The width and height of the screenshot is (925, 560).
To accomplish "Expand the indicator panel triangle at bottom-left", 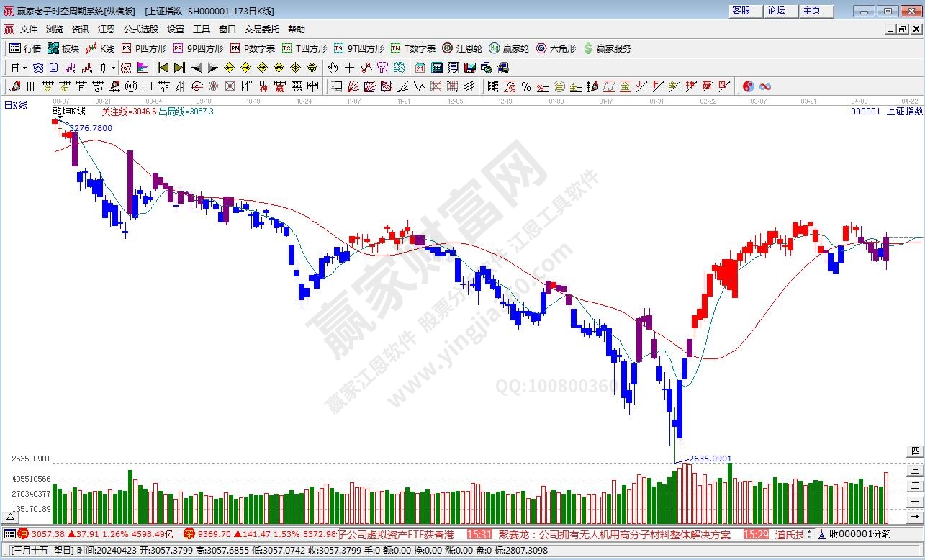I will (11, 517).
